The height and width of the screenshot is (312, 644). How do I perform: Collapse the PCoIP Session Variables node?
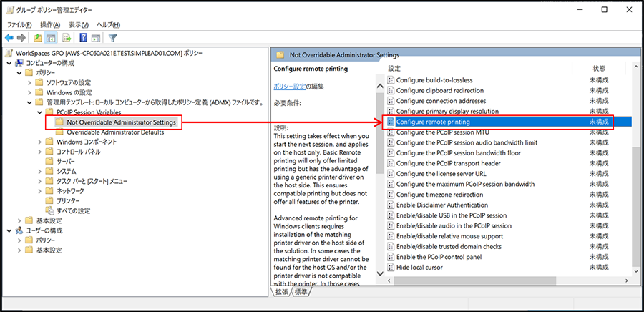(39, 112)
